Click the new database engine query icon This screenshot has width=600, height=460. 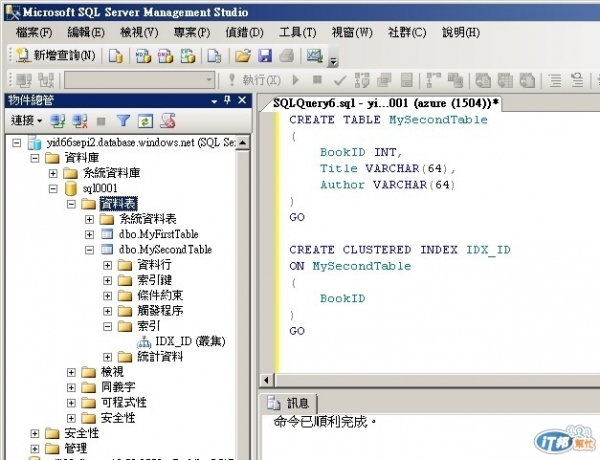[x=116, y=56]
